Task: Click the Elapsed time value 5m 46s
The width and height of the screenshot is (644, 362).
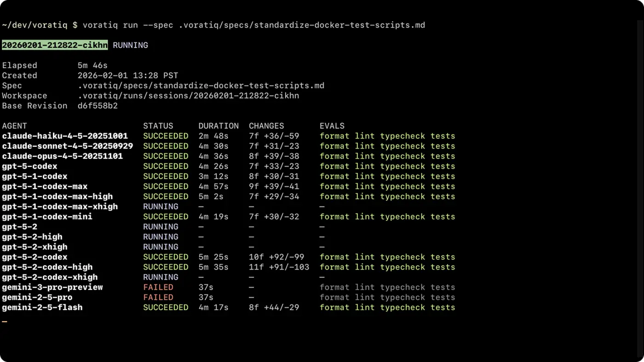Action: pos(92,65)
